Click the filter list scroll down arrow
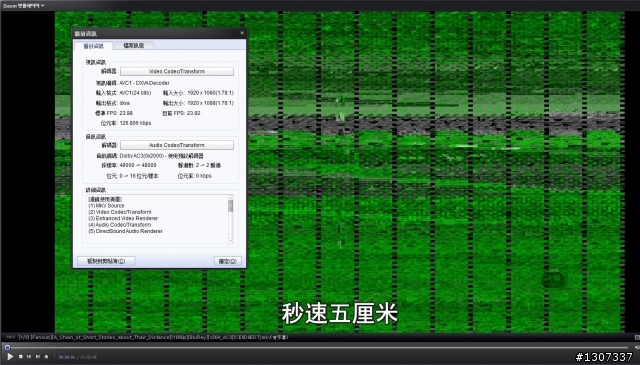Screen dimensions: 640x365 231,241
